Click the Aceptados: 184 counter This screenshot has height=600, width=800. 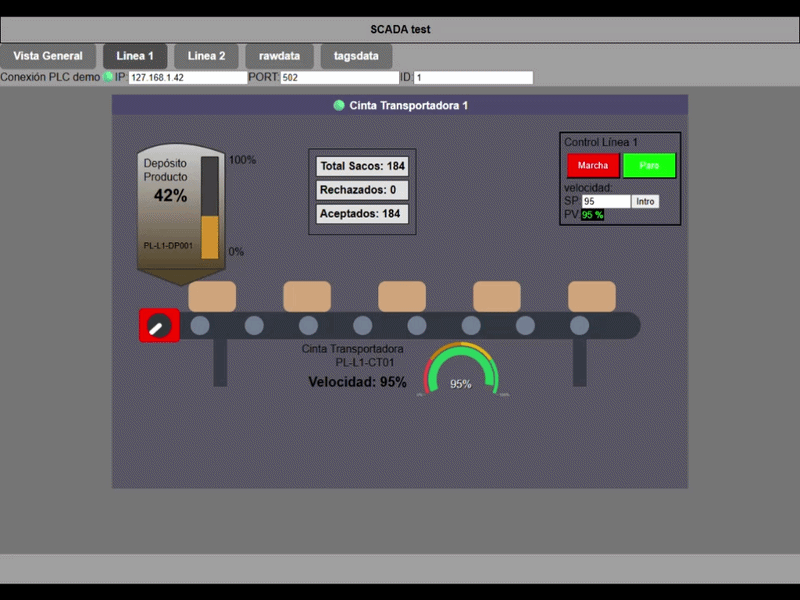[x=364, y=213]
